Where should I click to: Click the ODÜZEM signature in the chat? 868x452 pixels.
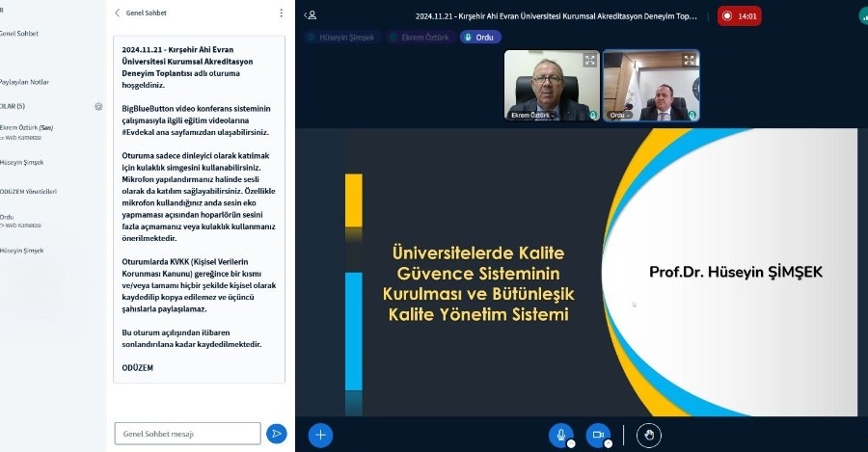pos(137,367)
